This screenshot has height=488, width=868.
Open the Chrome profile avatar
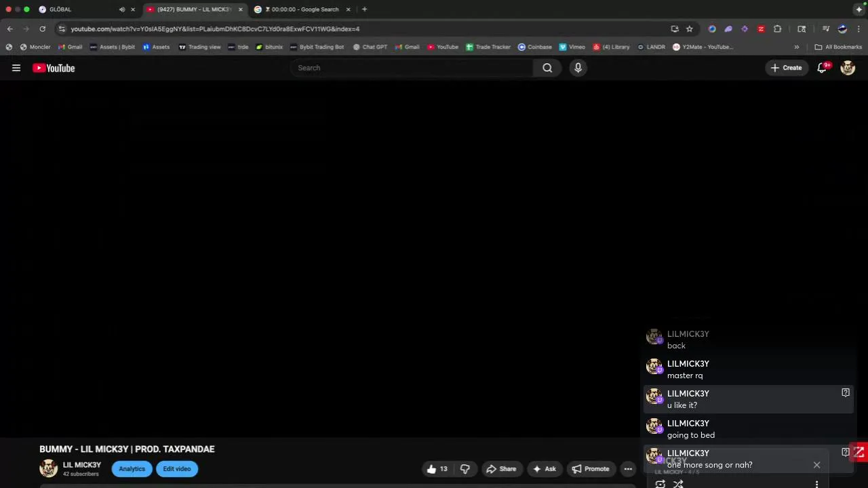842,29
